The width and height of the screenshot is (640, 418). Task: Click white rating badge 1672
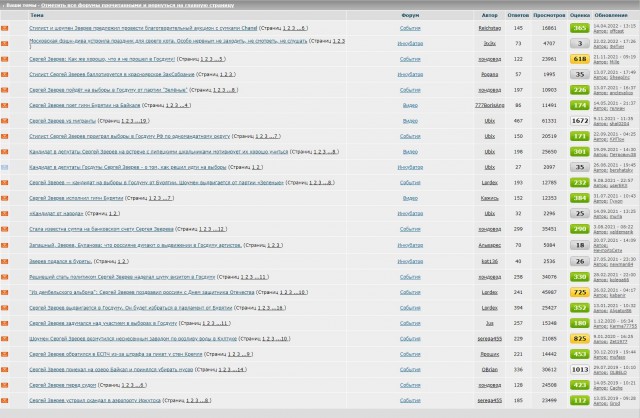580,121
